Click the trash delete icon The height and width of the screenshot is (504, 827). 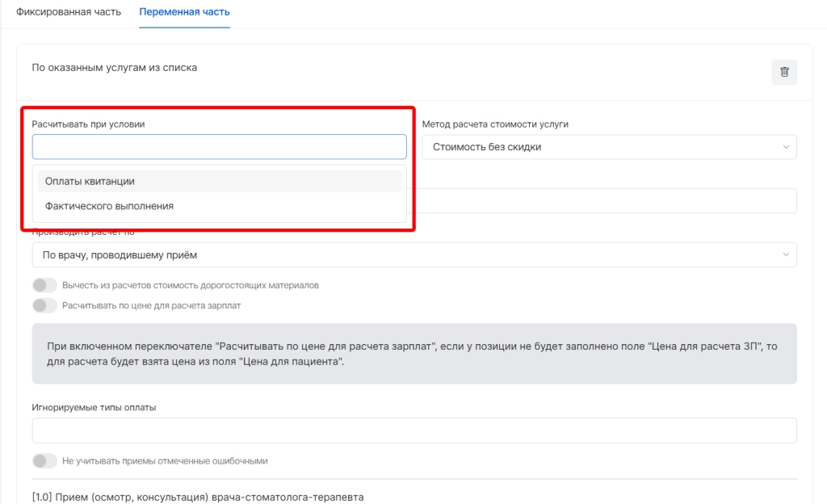[783, 72]
